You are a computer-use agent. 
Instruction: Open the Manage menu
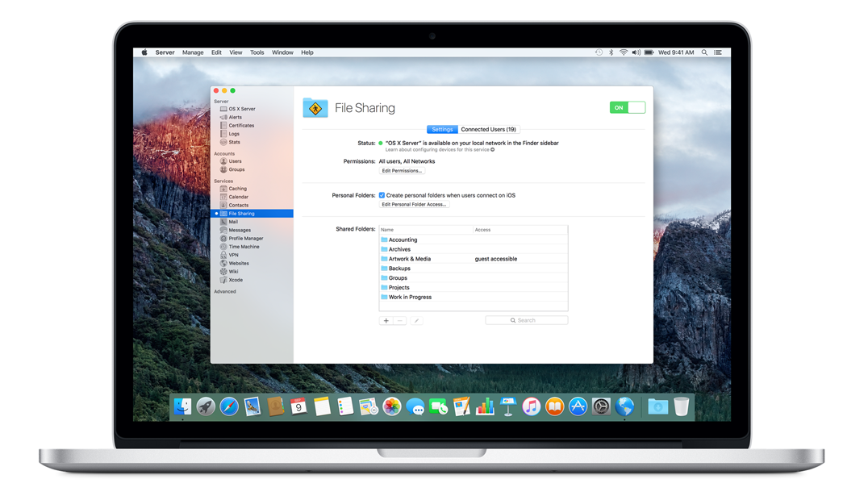pos(193,52)
